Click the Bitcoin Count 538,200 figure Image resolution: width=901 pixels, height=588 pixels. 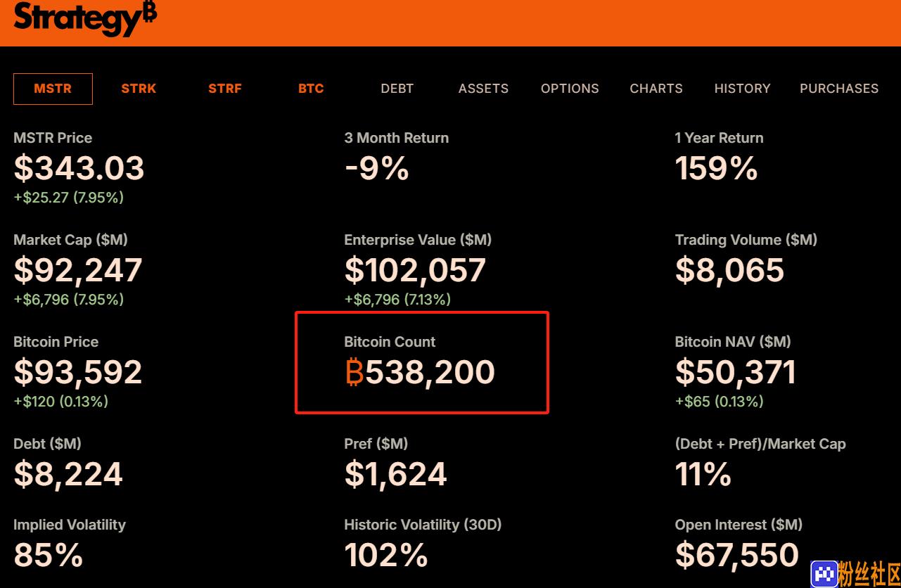coord(430,372)
